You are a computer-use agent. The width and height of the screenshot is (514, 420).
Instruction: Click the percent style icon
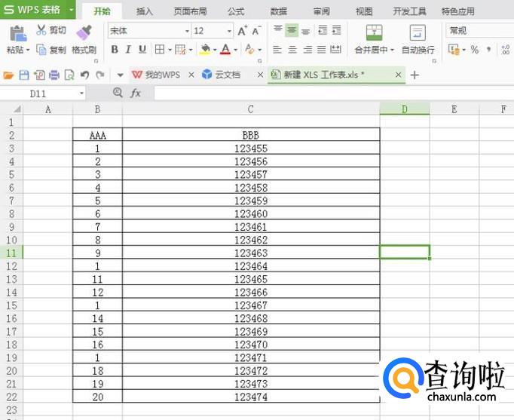coord(475,50)
